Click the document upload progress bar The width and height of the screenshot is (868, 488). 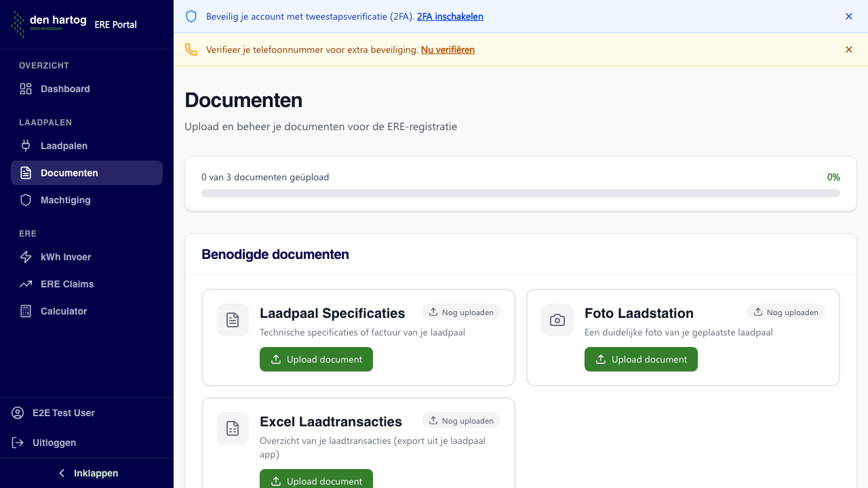(x=521, y=193)
